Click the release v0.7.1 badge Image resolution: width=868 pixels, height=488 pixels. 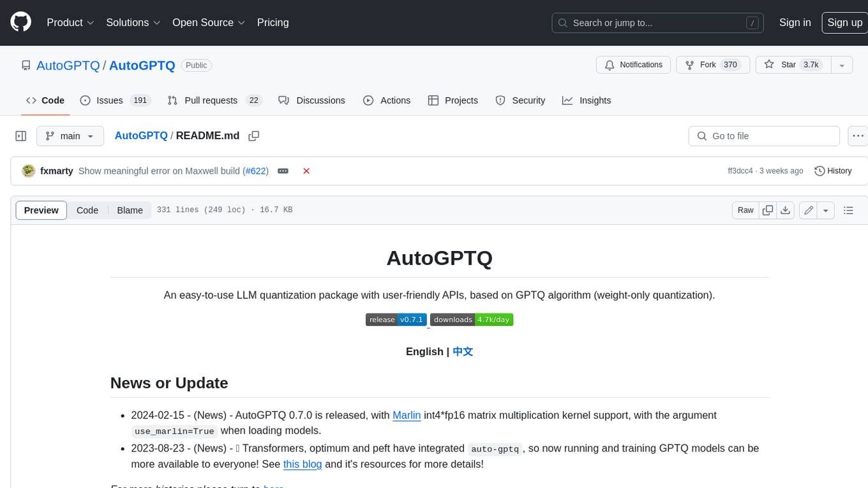pos(396,319)
